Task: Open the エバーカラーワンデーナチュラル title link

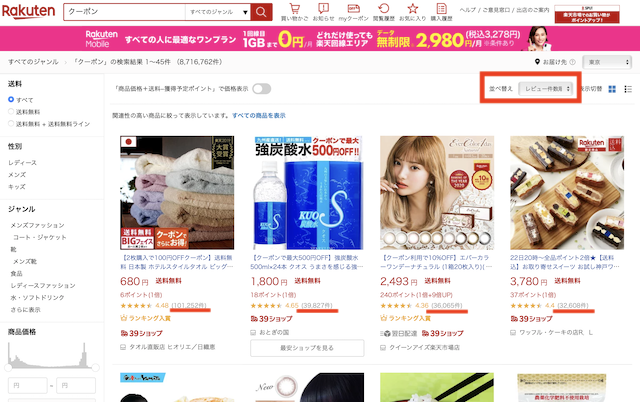Action: point(436,262)
